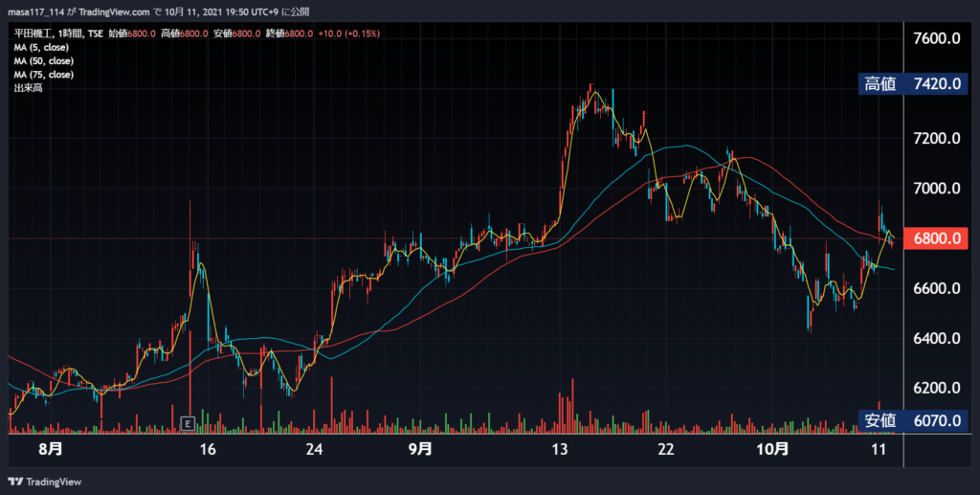
Task: Click the 9月 label on the time axis
Action: pyautogui.click(x=421, y=449)
